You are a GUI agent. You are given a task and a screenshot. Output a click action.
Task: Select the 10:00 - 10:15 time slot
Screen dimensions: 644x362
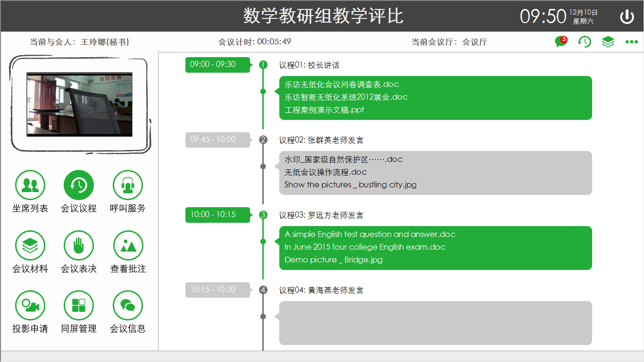tap(217, 215)
